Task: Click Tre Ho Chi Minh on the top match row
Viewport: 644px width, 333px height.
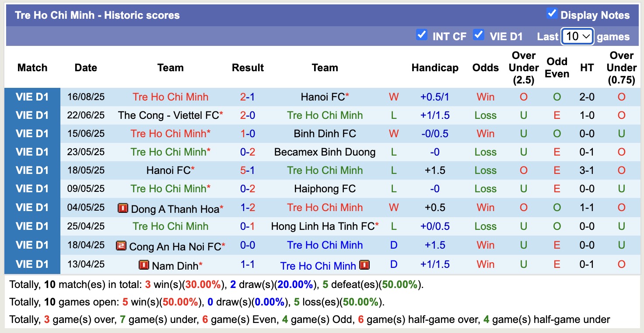Action: (170, 97)
